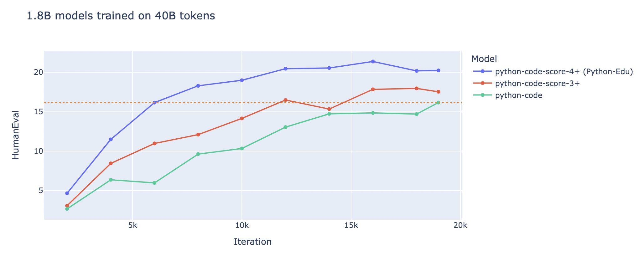Click the '20' y-axis tick label
644x256 pixels.
tap(38, 72)
